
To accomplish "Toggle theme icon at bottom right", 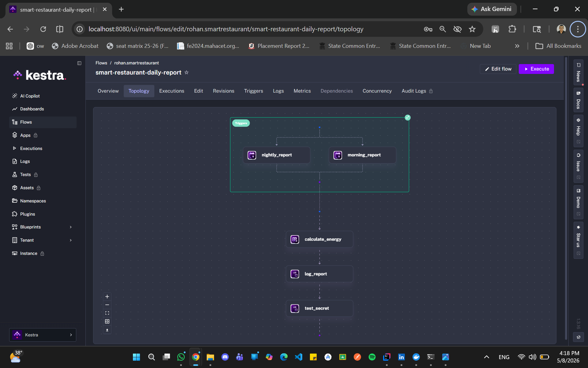I will click(579, 337).
